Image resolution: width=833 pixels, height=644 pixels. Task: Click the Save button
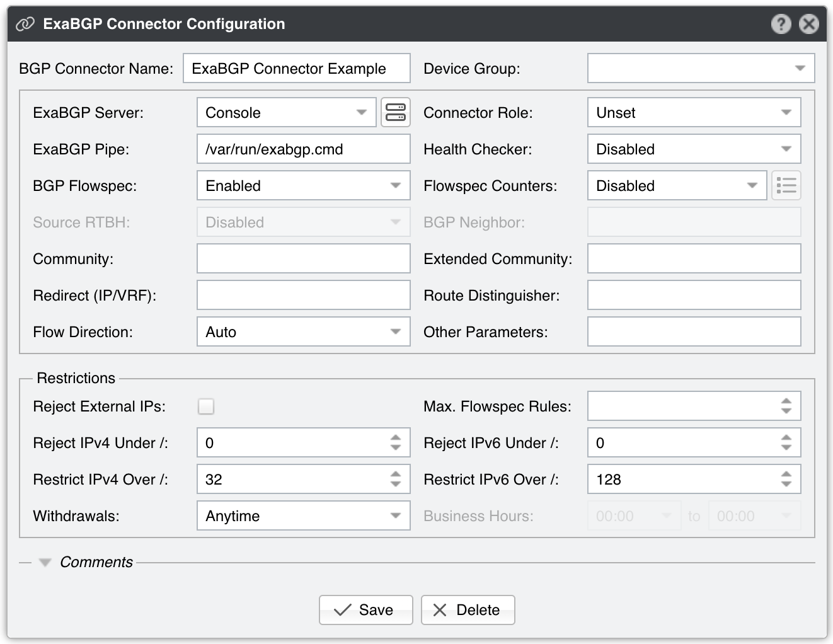[366, 610]
